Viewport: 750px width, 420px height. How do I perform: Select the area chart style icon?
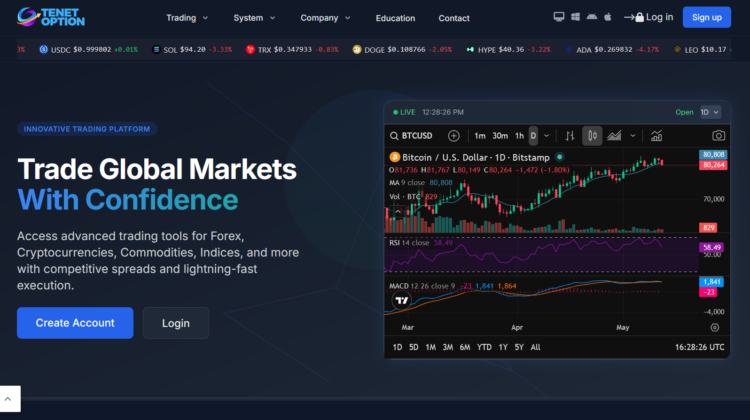(x=614, y=136)
